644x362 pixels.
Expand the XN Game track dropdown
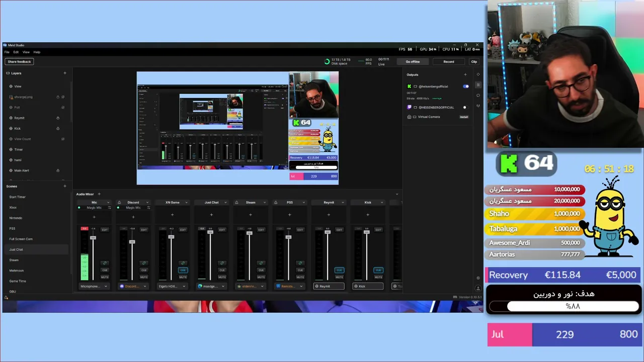coord(186,203)
